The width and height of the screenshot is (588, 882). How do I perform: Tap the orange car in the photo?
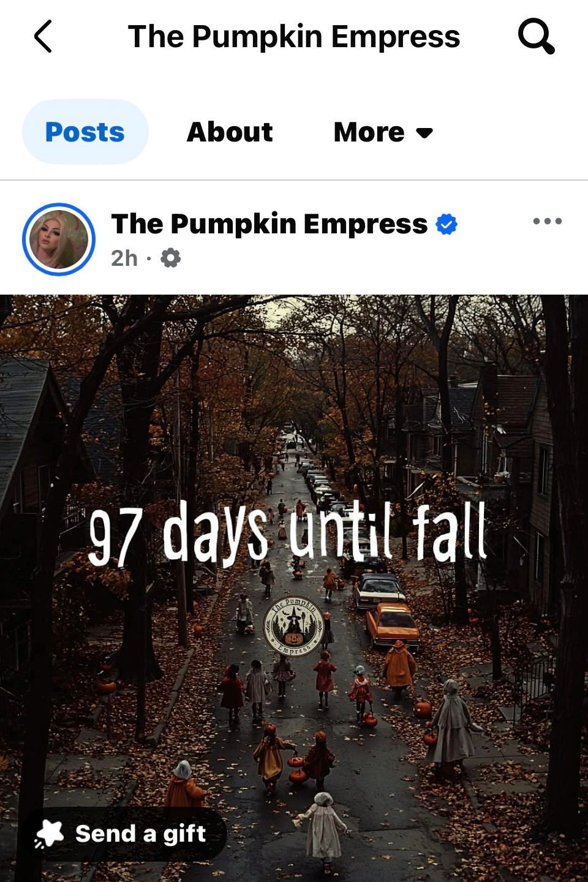tap(393, 626)
